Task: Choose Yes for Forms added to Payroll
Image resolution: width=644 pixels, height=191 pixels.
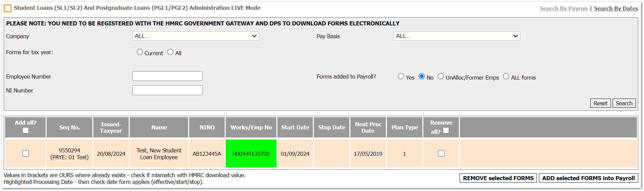Action: [x=401, y=77]
